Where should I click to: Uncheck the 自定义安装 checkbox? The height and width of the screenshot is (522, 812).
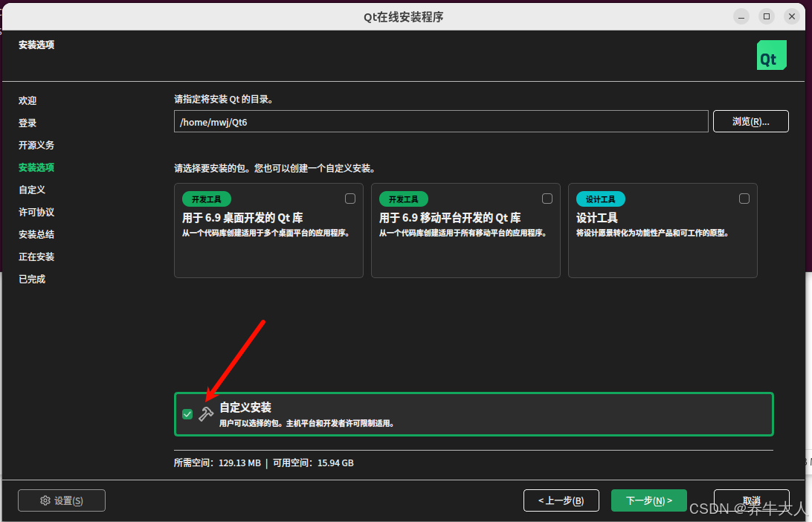[x=187, y=413]
